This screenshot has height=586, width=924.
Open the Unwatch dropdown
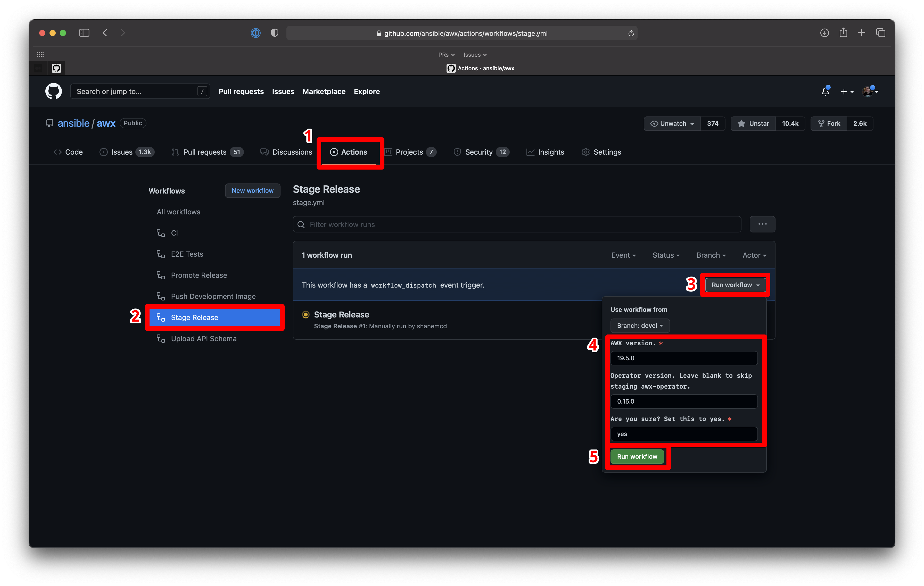[x=672, y=123]
